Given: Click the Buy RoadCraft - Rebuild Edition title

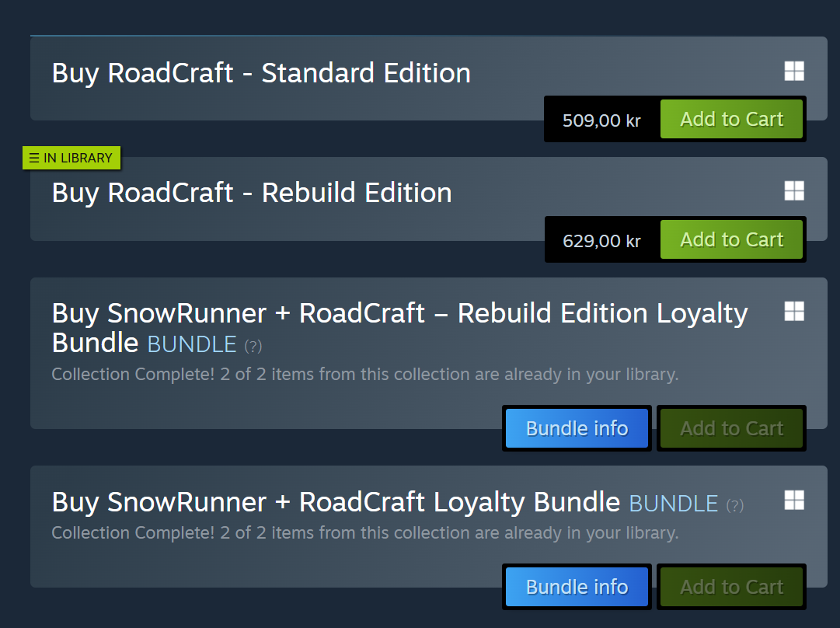Looking at the screenshot, I should point(252,193).
